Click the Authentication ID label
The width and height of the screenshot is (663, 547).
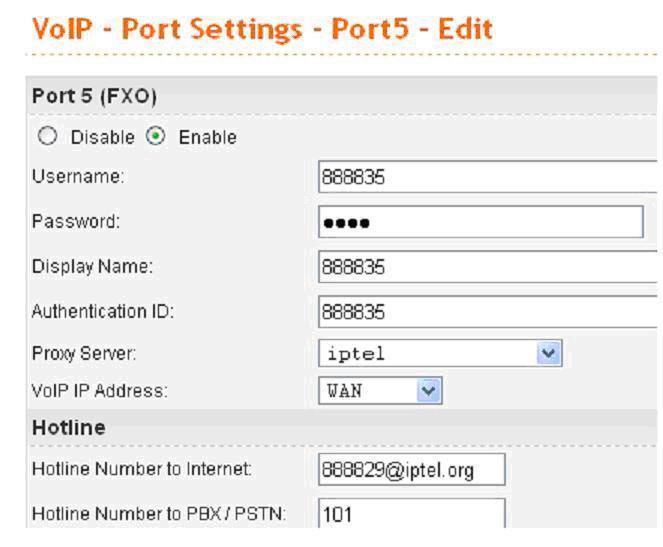pos(103,311)
